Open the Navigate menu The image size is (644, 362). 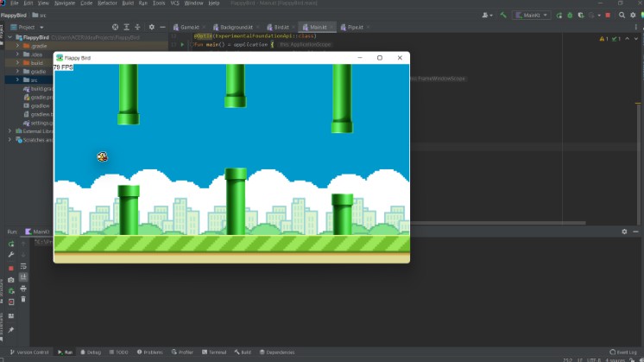[65, 3]
